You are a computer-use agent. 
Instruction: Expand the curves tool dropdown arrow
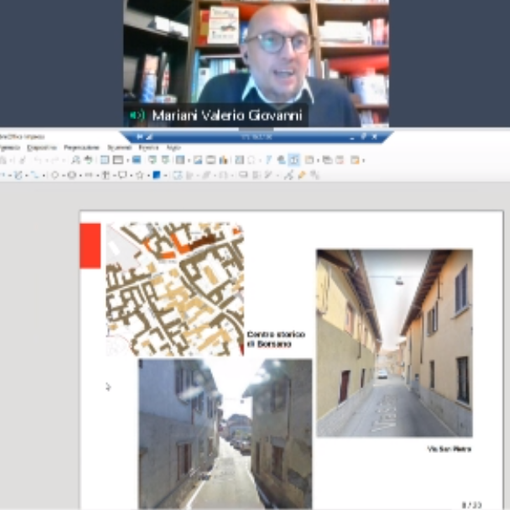point(26,176)
